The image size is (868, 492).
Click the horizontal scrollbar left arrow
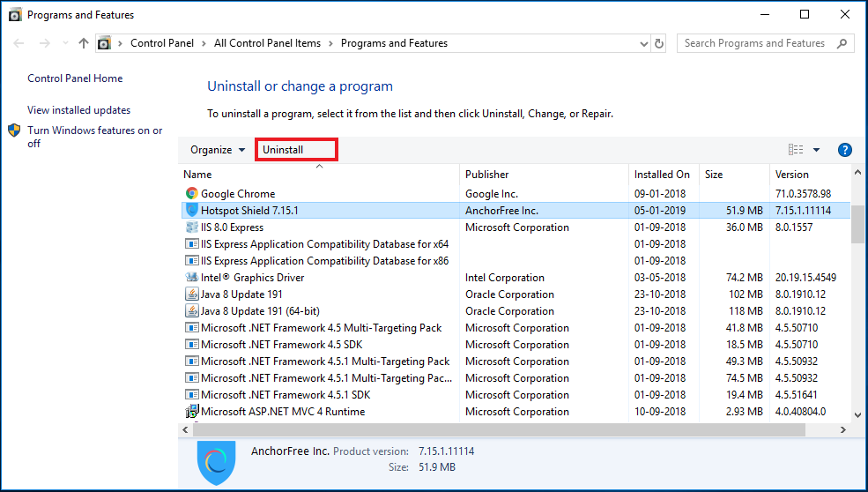tap(185, 429)
